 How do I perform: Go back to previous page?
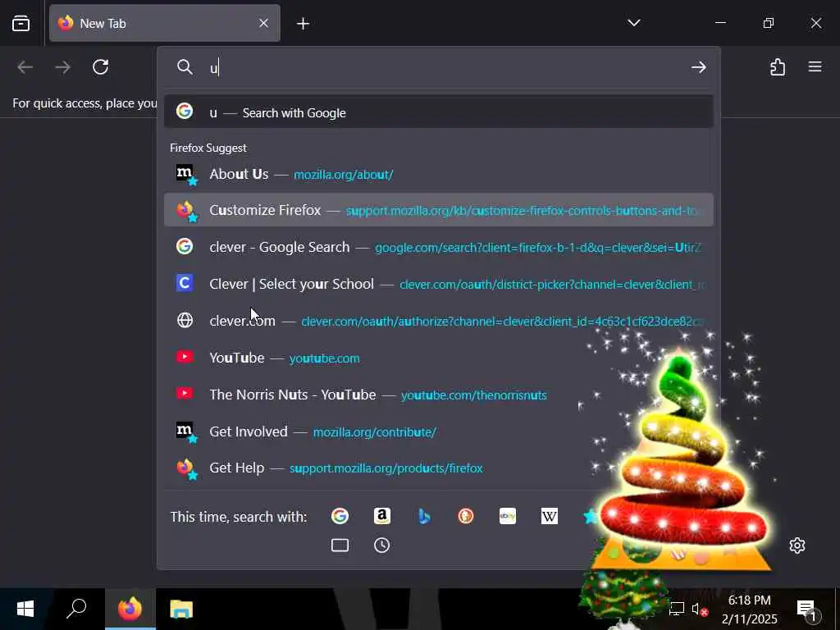click(25, 67)
